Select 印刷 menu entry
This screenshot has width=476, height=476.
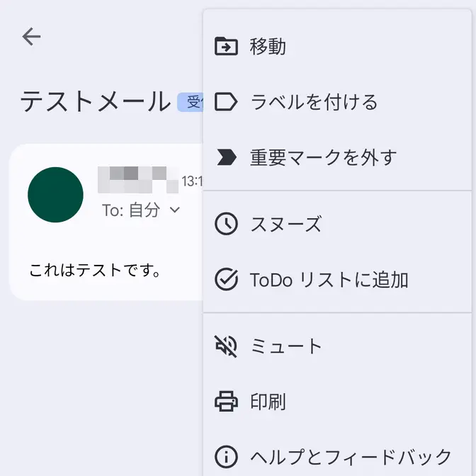[268, 402]
